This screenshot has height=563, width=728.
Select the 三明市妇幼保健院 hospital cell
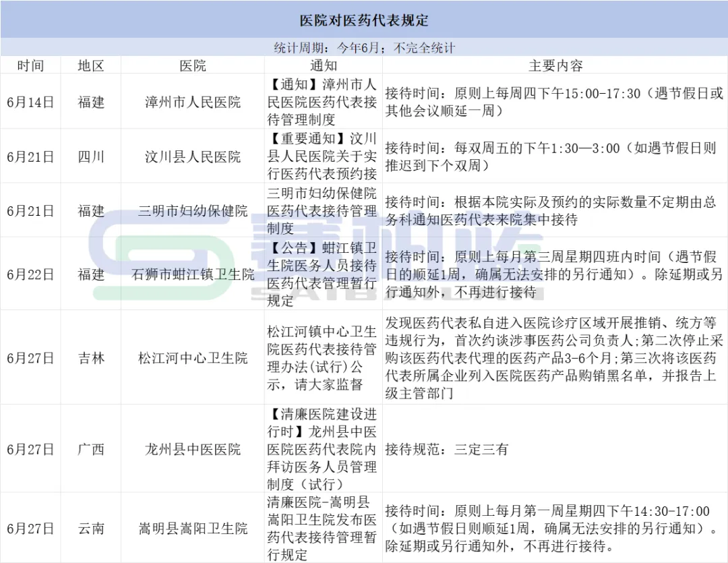[x=193, y=210]
